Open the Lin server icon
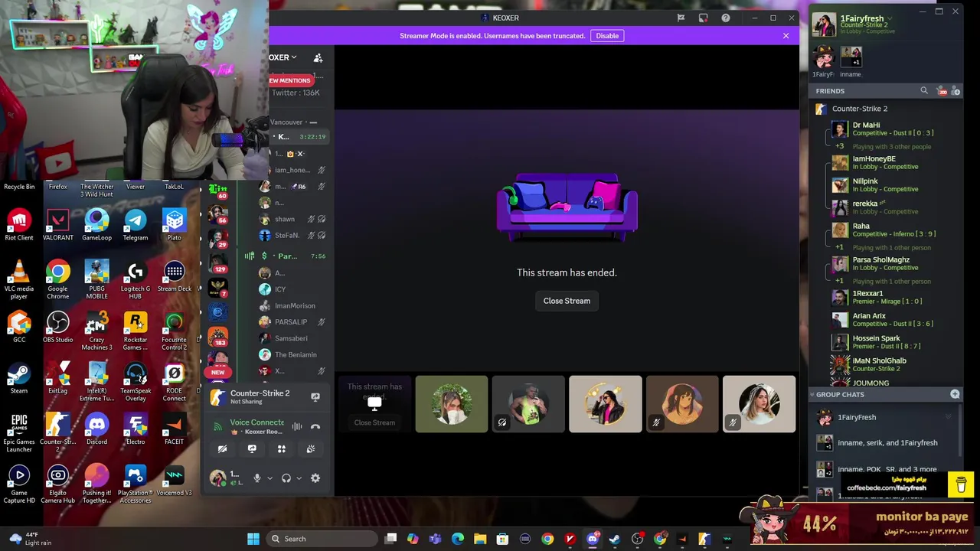The image size is (980, 551). coord(218,191)
